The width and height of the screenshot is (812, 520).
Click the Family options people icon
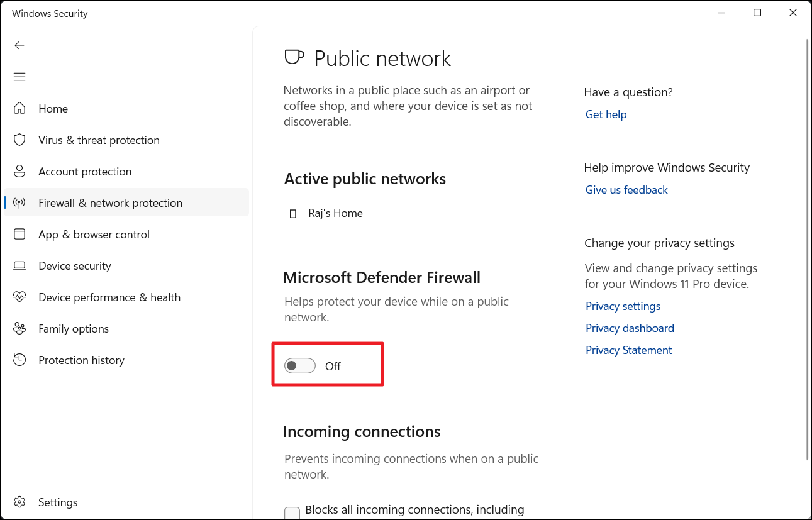pyautogui.click(x=19, y=328)
